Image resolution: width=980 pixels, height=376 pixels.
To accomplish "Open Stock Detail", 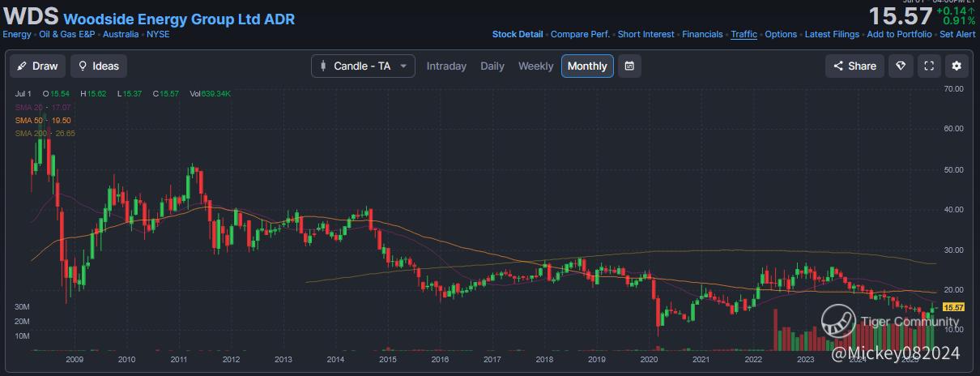I will pos(518,35).
